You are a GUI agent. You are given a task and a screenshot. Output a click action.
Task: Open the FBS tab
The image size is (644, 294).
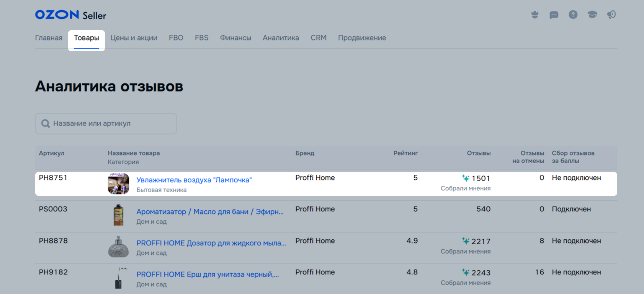tap(202, 38)
